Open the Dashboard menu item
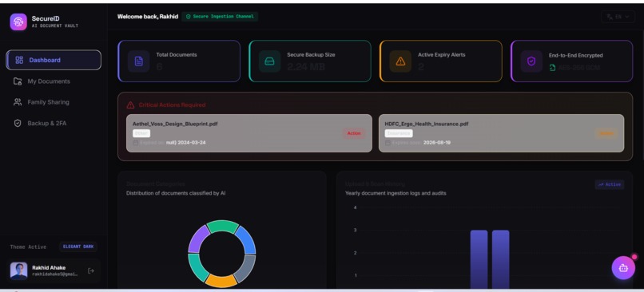The height and width of the screenshot is (292, 644). point(54,60)
